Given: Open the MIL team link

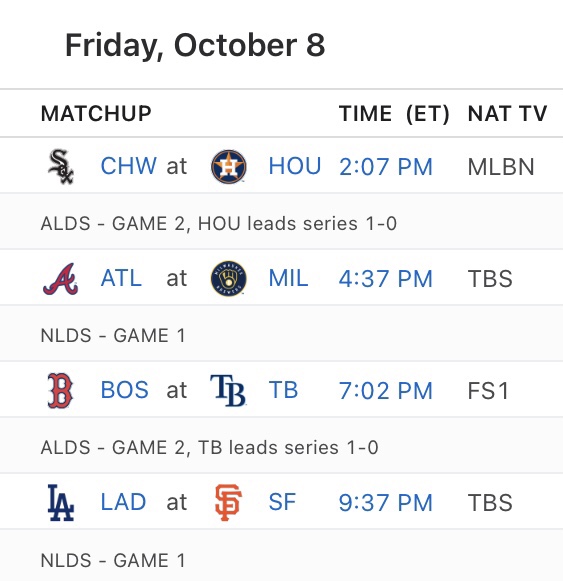Looking at the screenshot, I should coord(288,278).
